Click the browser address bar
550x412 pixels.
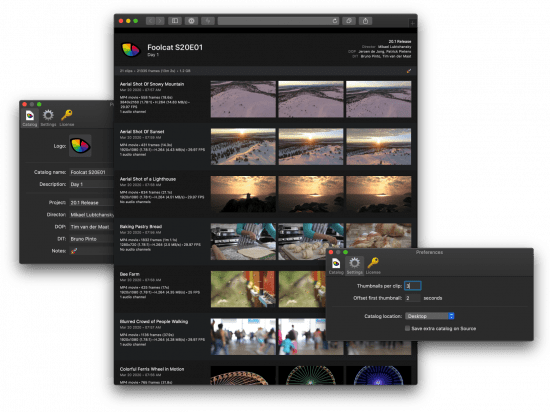point(279,21)
